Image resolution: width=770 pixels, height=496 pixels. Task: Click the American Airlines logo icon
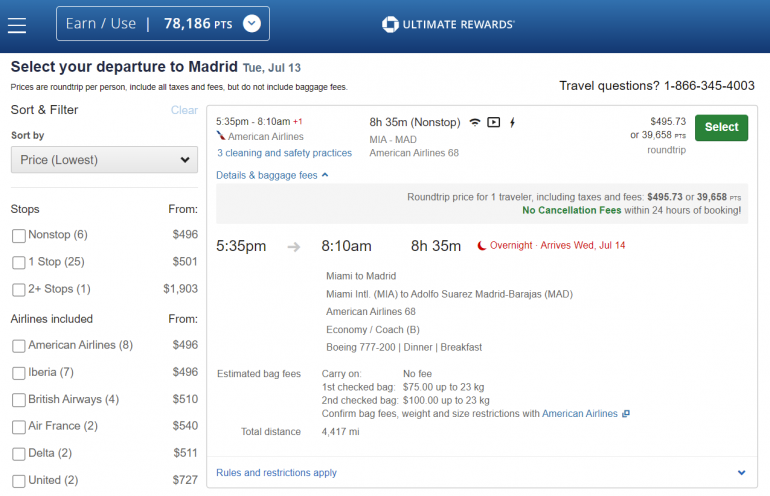point(221,137)
